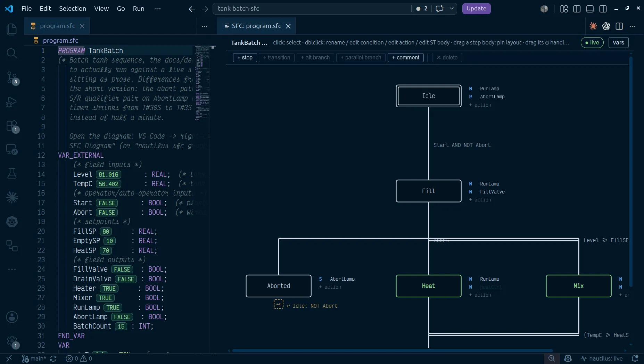This screenshot has height=364, width=644.
Task: Click the zoom magnifier in status bar
Action: (552, 358)
